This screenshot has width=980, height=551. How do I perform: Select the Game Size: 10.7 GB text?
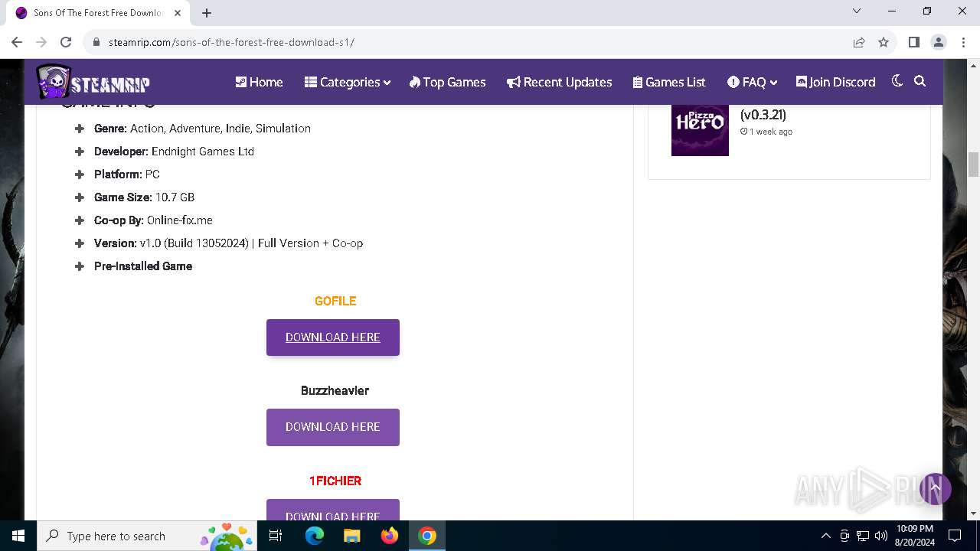point(144,197)
